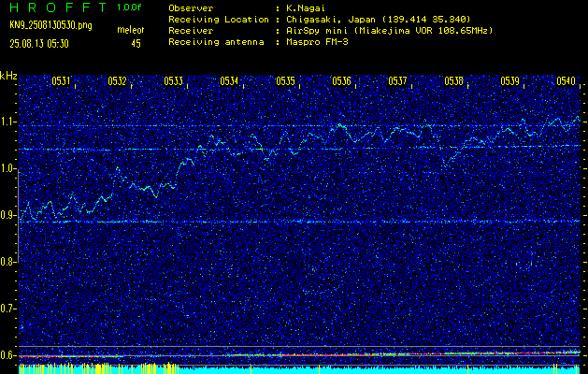The width and height of the screenshot is (588, 374).
Task: Click the timestamp 25.08.13 05:30
Action: (39, 44)
